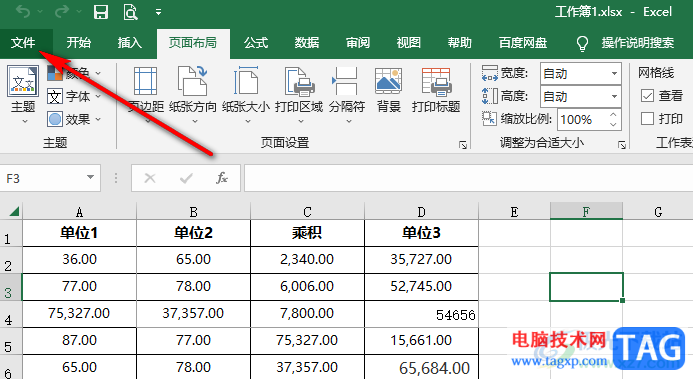Click the select-all triangle at grid corner

13,212
